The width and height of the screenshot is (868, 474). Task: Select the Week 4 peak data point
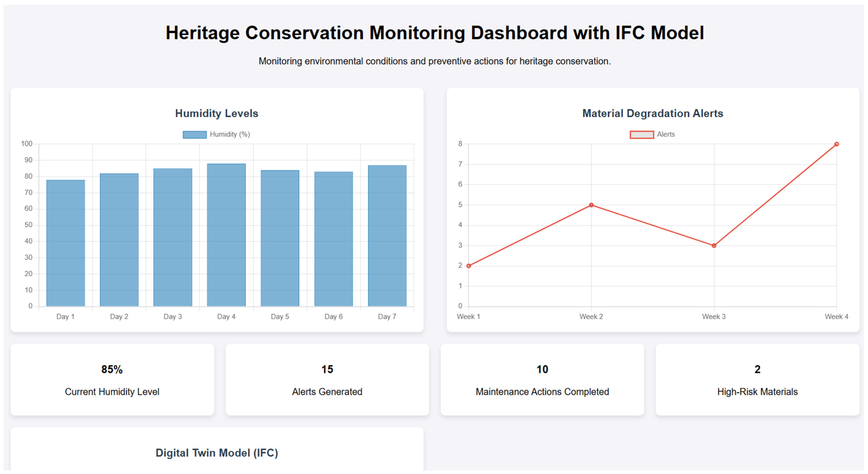[x=836, y=144]
